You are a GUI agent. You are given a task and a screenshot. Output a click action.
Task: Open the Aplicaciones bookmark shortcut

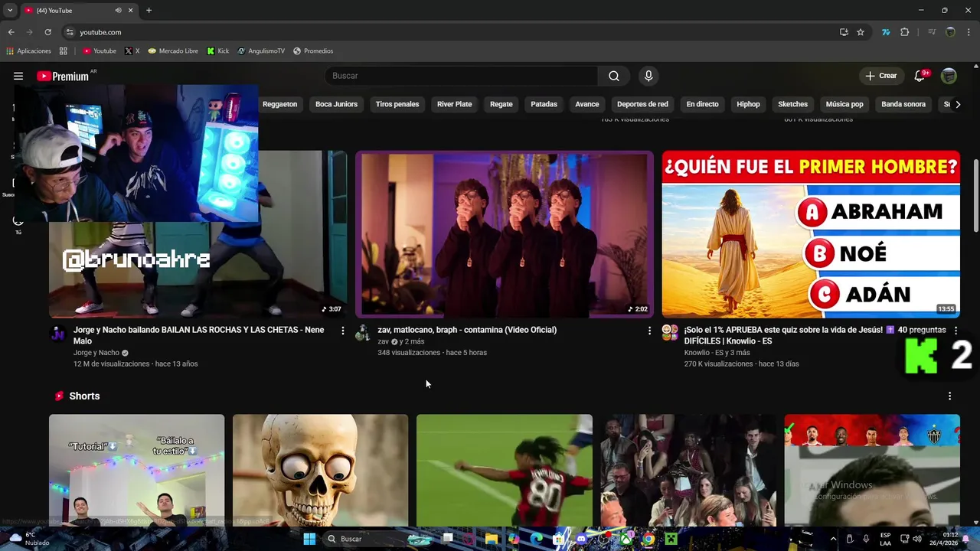(x=29, y=51)
